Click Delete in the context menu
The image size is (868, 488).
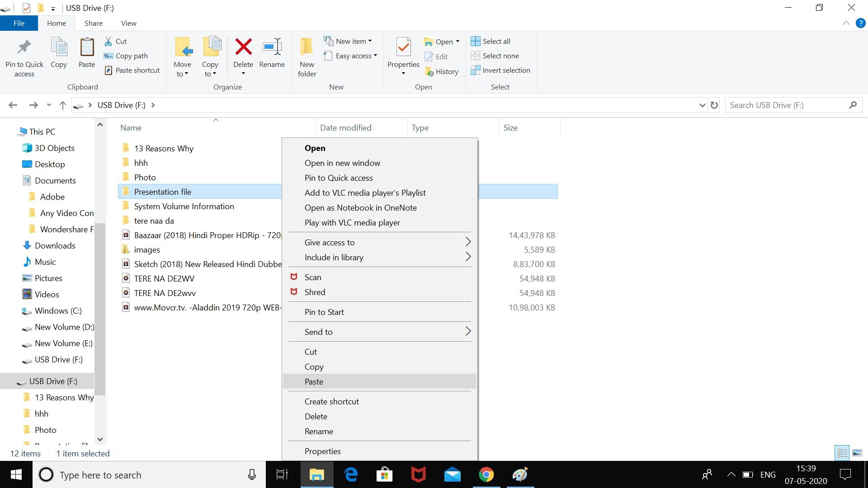(316, 416)
